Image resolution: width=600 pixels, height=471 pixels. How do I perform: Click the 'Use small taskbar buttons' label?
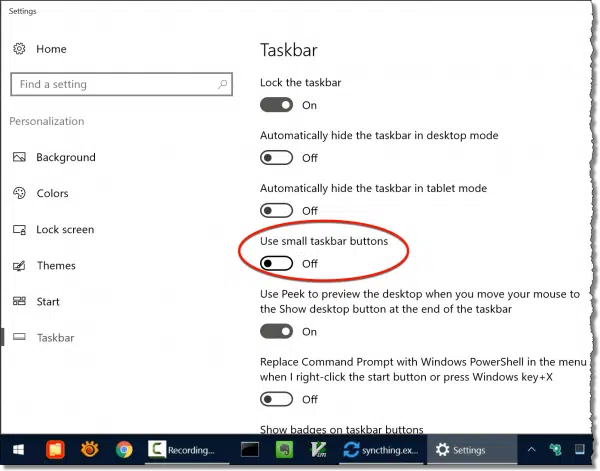[324, 241]
